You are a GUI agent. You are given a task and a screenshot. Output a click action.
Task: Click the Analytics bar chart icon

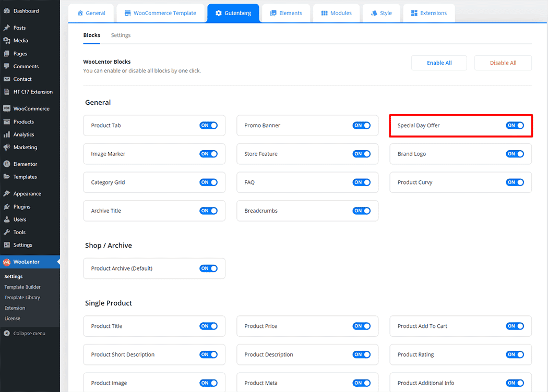(x=7, y=134)
